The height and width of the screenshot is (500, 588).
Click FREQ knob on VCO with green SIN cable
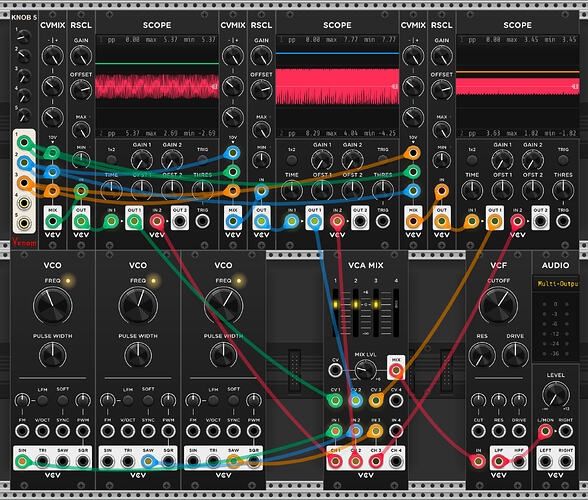coord(52,306)
